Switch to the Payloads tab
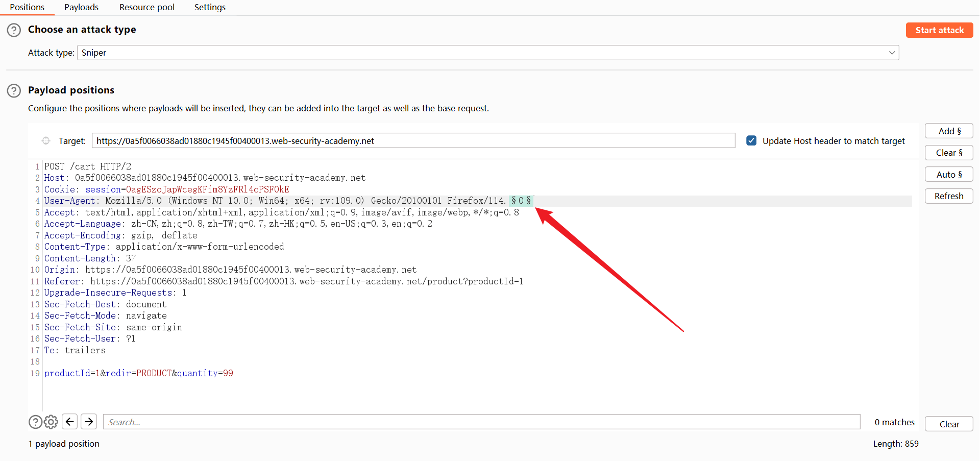The height and width of the screenshot is (461, 980). coord(81,7)
